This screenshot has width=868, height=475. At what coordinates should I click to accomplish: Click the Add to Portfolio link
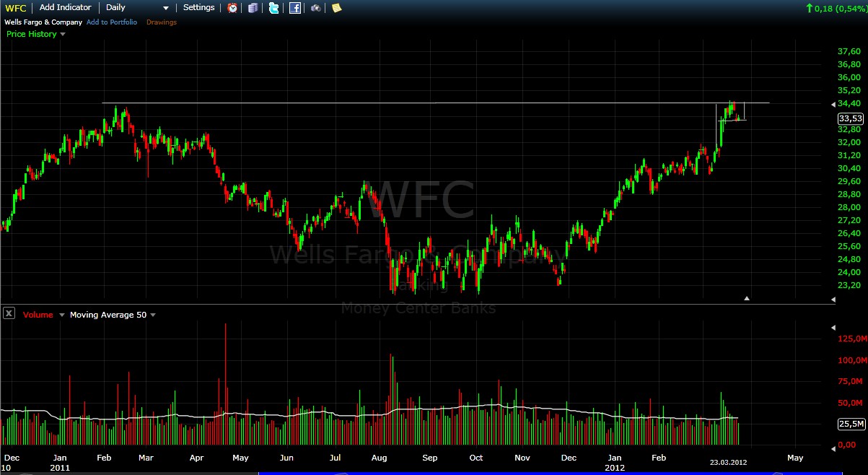pyautogui.click(x=112, y=22)
